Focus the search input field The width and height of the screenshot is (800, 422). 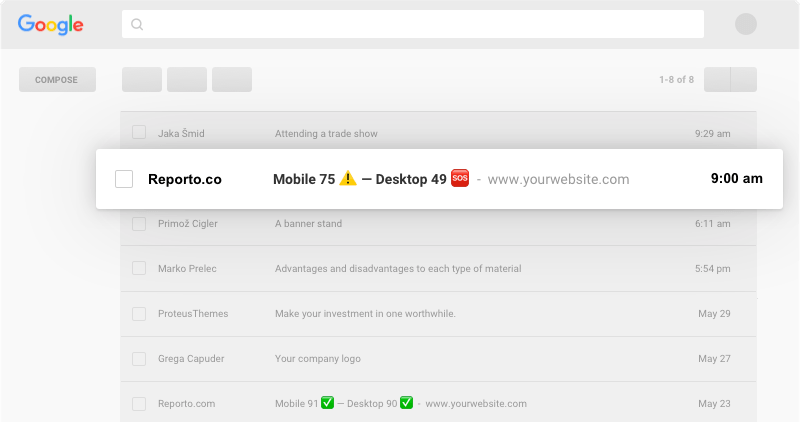tap(413, 24)
